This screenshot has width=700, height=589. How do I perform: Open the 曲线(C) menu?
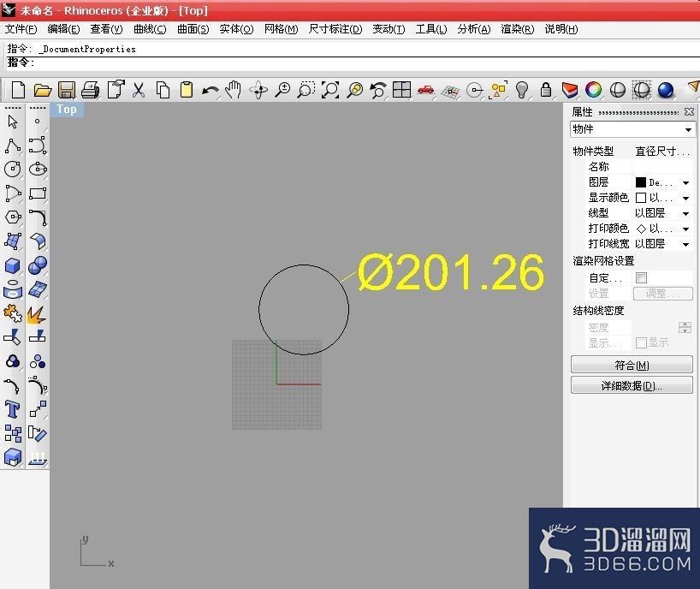tap(150, 29)
